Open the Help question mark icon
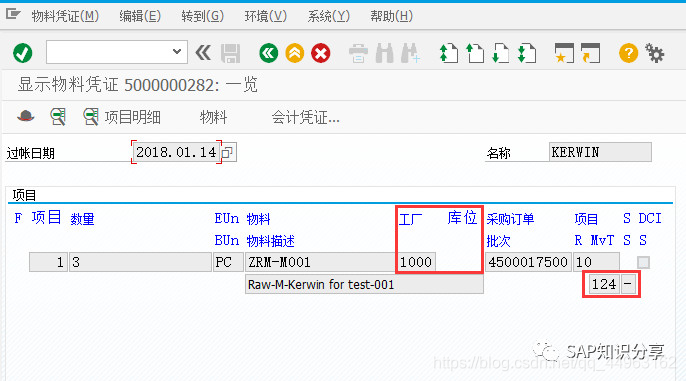This screenshot has height=381, width=686. 628,53
